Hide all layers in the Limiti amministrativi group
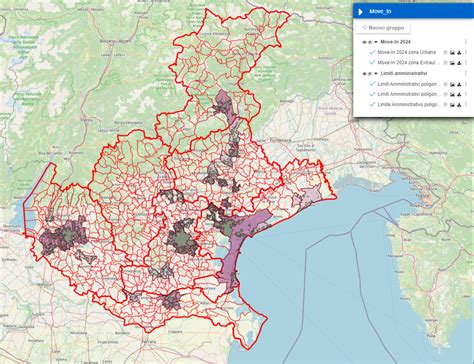This screenshot has height=364, width=474. 370,74
